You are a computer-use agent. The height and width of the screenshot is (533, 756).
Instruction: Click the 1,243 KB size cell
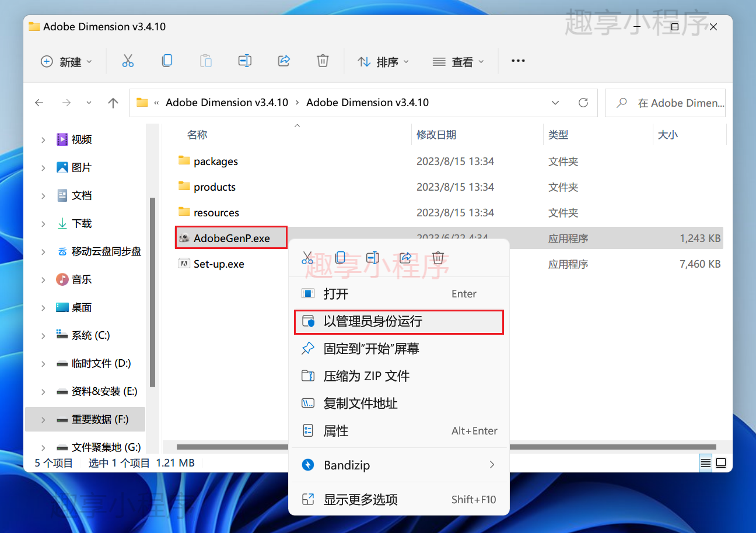pyautogui.click(x=700, y=239)
